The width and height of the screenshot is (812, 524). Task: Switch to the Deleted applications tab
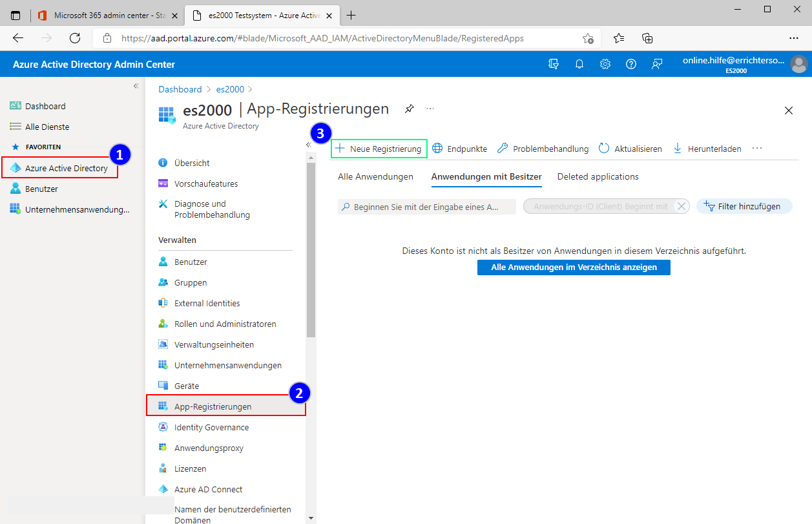coord(598,176)
